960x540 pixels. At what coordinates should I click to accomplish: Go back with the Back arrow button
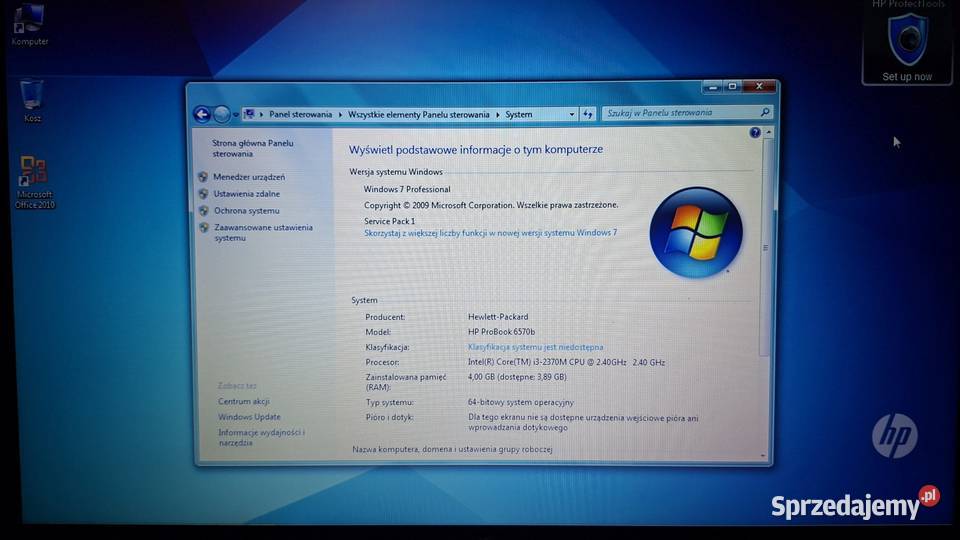[202, 114]
